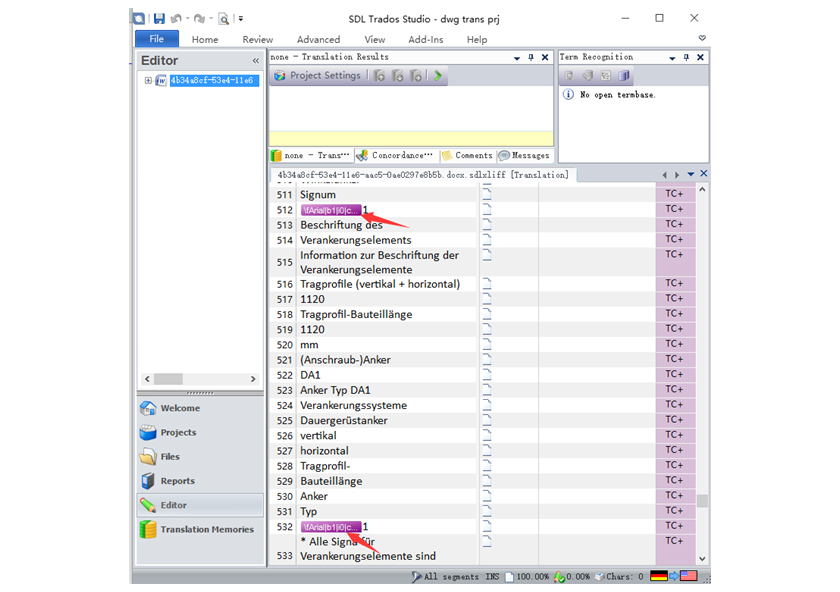Toggle auto-hide pin on Term Recognition panel
The height and width of the screenshot is (592, 840).
[x=684, y=57]
